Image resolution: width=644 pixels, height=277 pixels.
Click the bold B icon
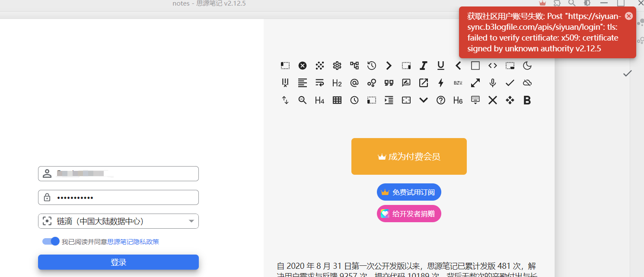[527, 100]
